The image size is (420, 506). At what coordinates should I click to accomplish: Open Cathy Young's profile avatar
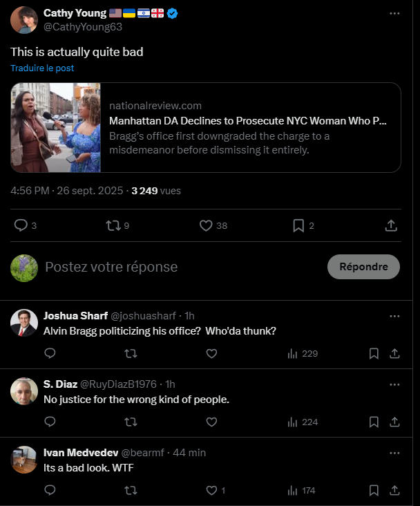tap(24, 19)
